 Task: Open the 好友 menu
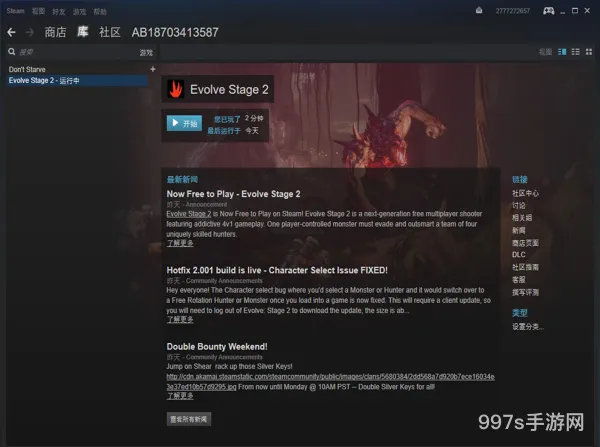(x=59, y=11)
